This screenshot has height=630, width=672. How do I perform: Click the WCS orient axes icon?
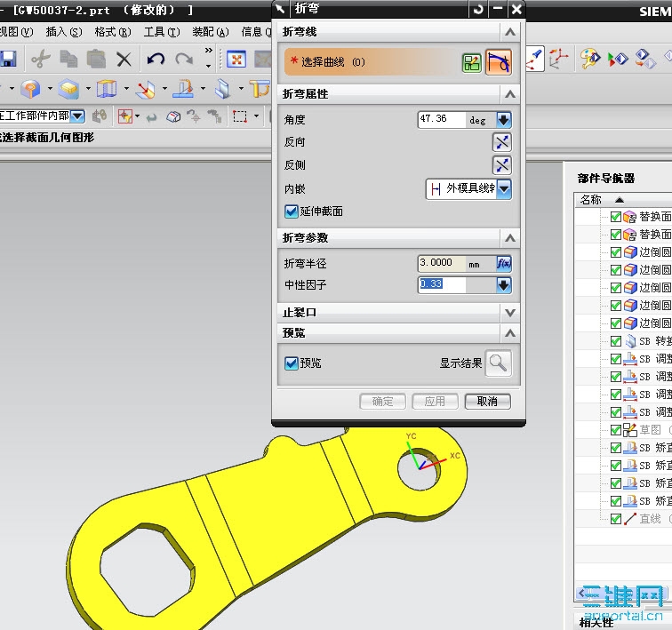tap(559, 59)
